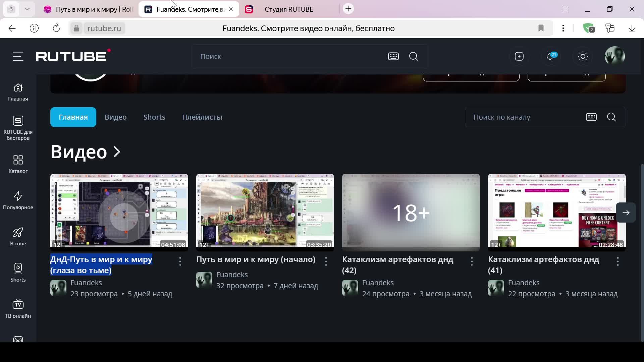The width and height of the screenshot is (644, 362).
Task: Expand the tab list dropdown arrow in the browser
Action: pos(27,9)
